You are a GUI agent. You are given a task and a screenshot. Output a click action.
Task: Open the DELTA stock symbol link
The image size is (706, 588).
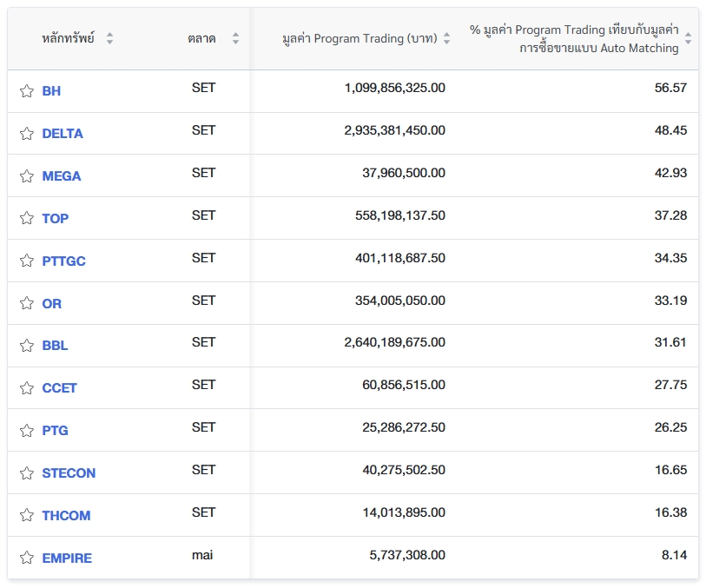coord(63,134)
